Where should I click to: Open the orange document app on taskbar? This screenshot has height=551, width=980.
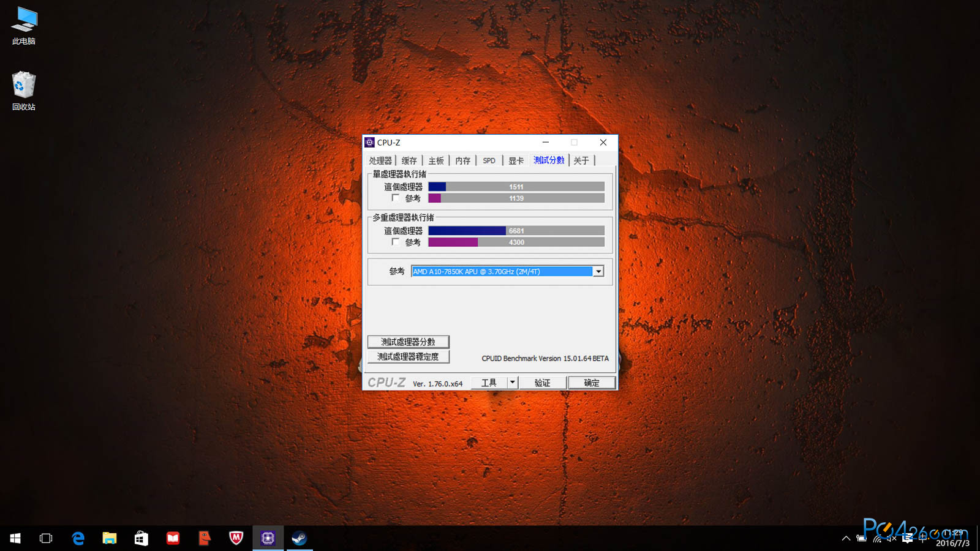205,538
